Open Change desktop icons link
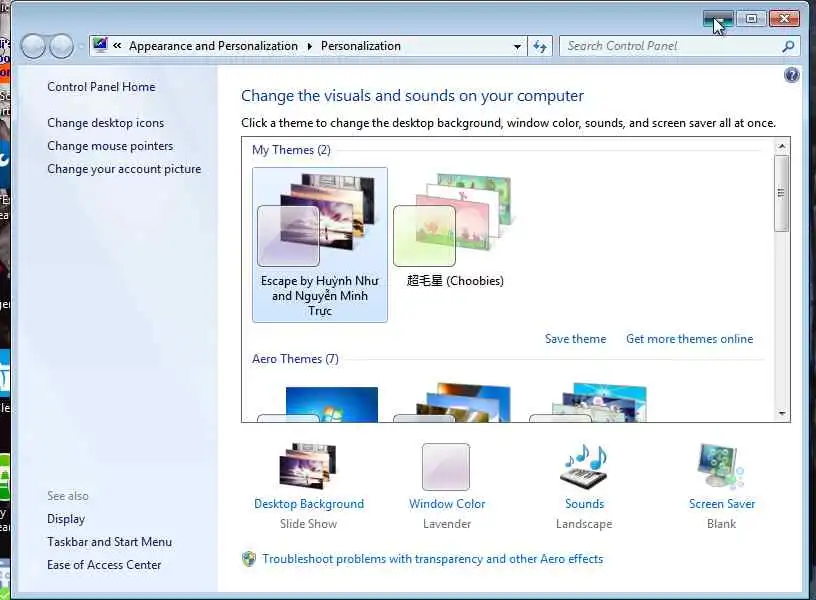Viewport: 816px width, 600px height. click(105, 123)
